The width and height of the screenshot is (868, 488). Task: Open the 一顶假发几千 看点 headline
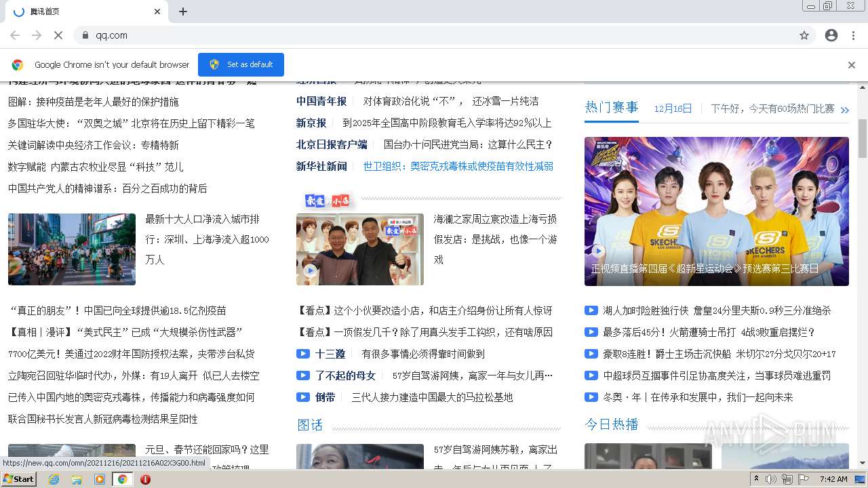(x=425, y=332)
